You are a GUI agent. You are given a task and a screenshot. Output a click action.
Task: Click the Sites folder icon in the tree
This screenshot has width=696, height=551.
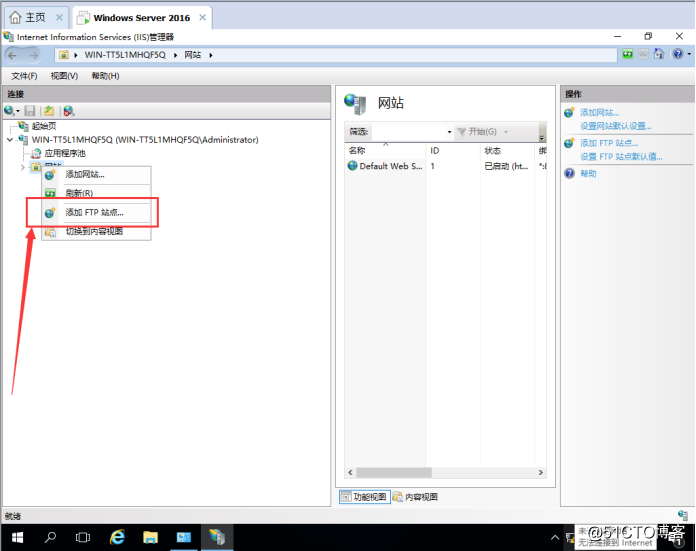coord(36,167)
